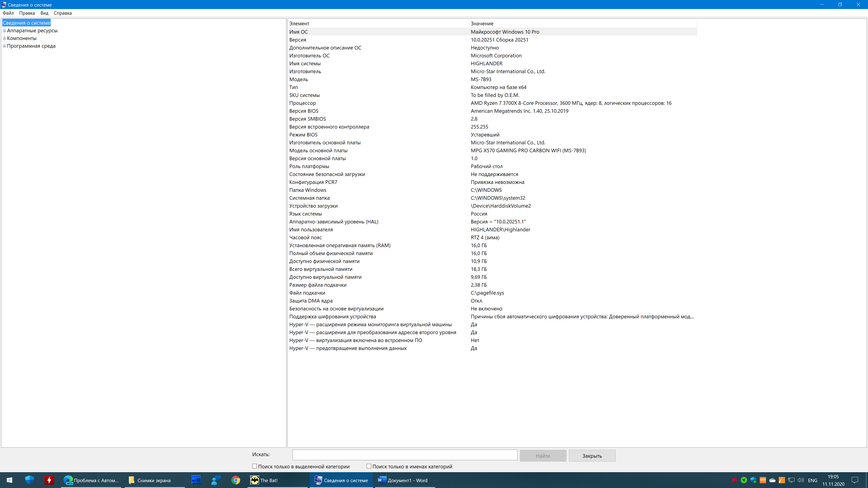Select the Файл подкачки row
This screenshot has height=488, width=868.
493,293
